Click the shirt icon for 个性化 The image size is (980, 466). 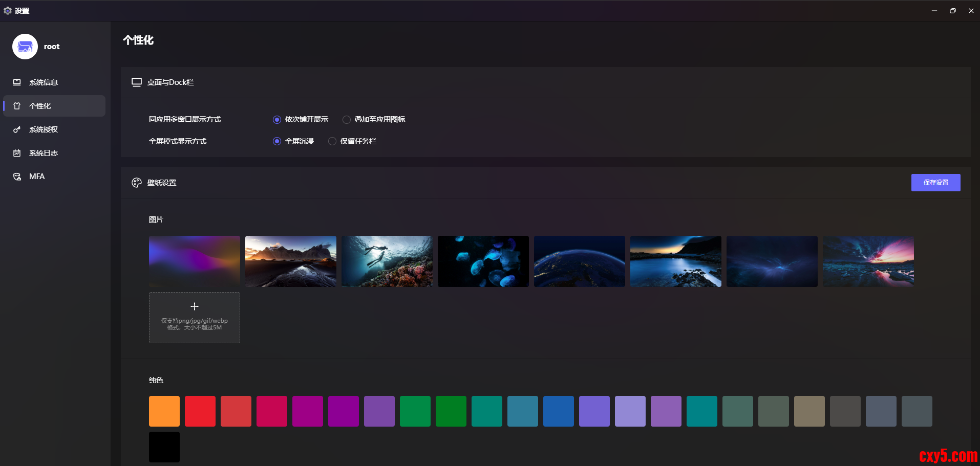coord(17,106)
